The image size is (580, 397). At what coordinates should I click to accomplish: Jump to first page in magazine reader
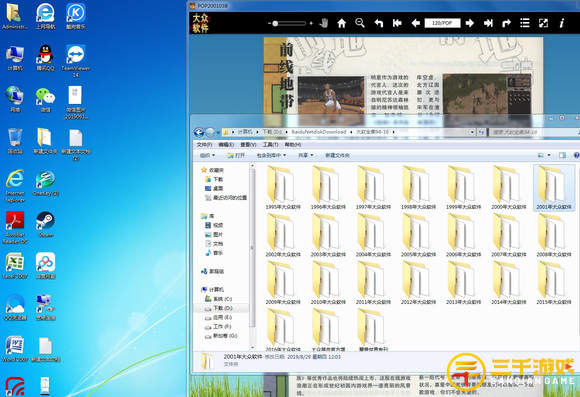pyautogui.click(x=397, y=23)
